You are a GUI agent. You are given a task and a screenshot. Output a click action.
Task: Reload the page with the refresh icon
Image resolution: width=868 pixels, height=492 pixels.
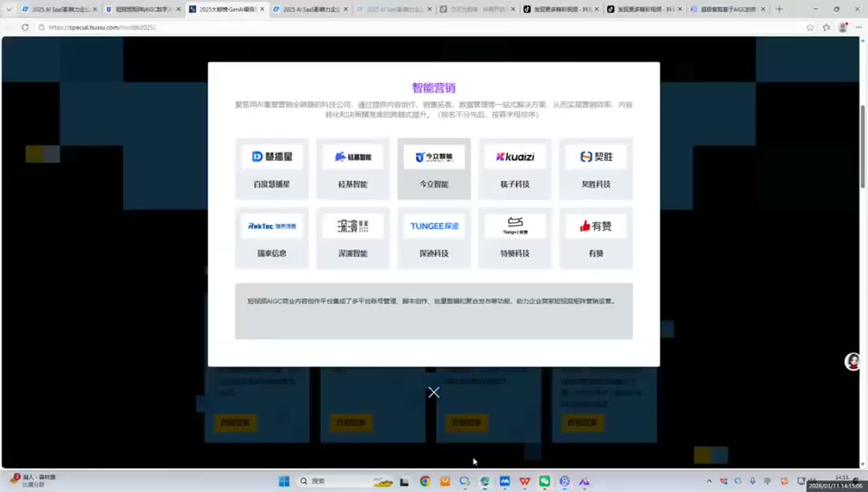click(x=25, y=27)
